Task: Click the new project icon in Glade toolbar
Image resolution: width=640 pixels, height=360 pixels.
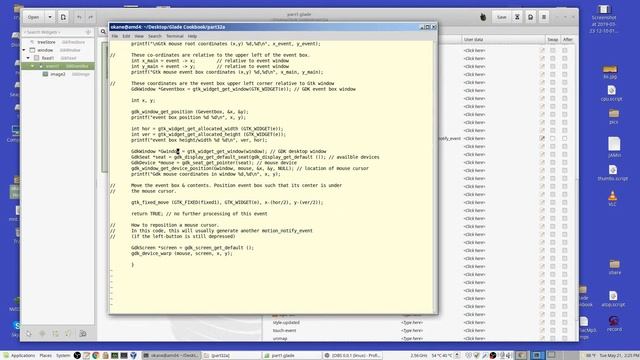Action: pos(63,17)
